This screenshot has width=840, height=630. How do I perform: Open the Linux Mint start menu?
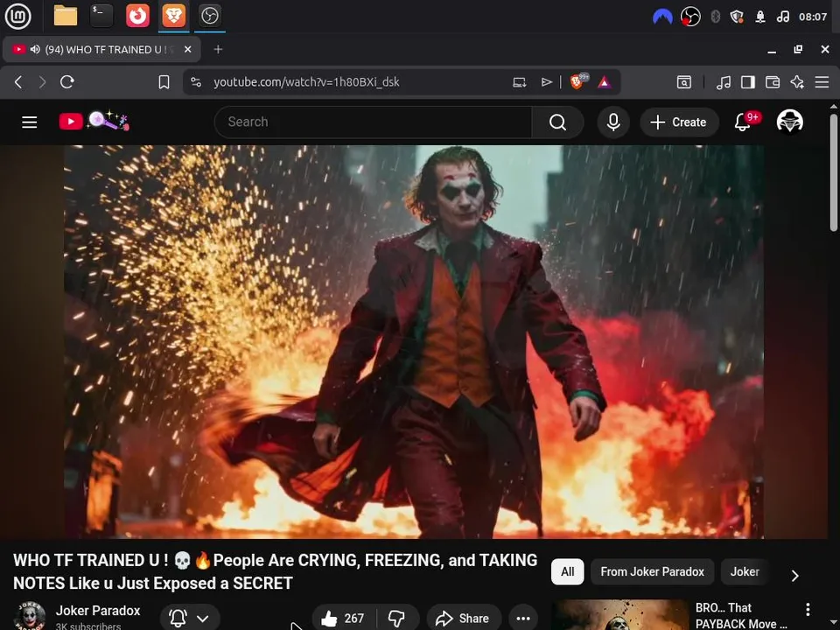pos(17,16)
